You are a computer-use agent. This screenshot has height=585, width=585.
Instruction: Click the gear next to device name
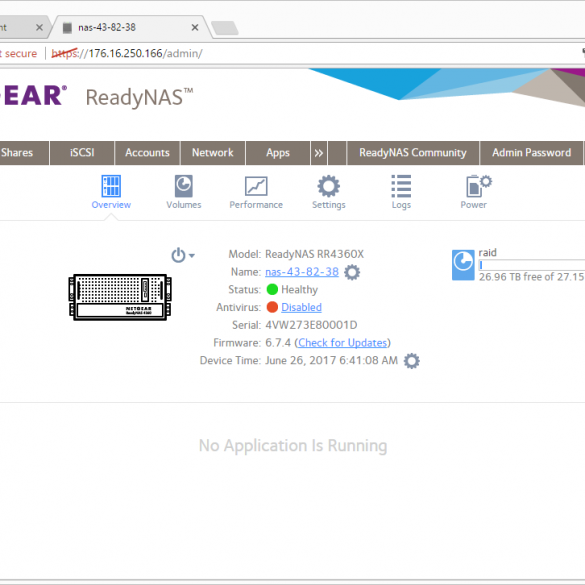click(352, 272)
